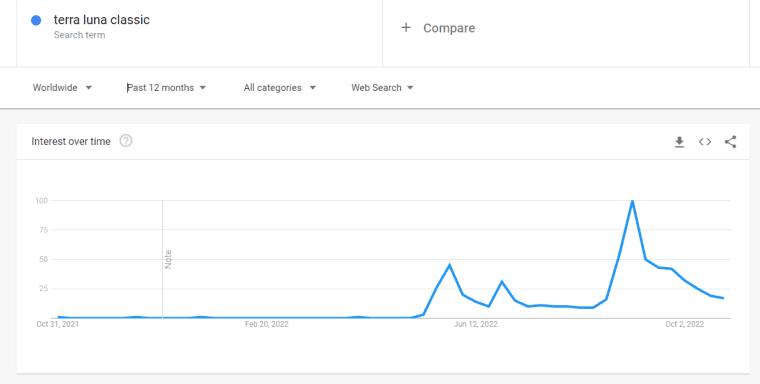Viewport: 760px width, 384px height.
Task: Open the embed code icon
Action: coord(705,142)
